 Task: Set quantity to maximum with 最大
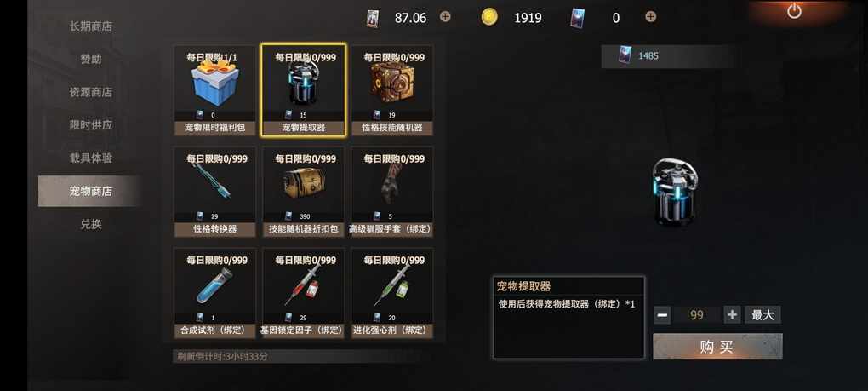pyautogui.click(x=762, y=315)
